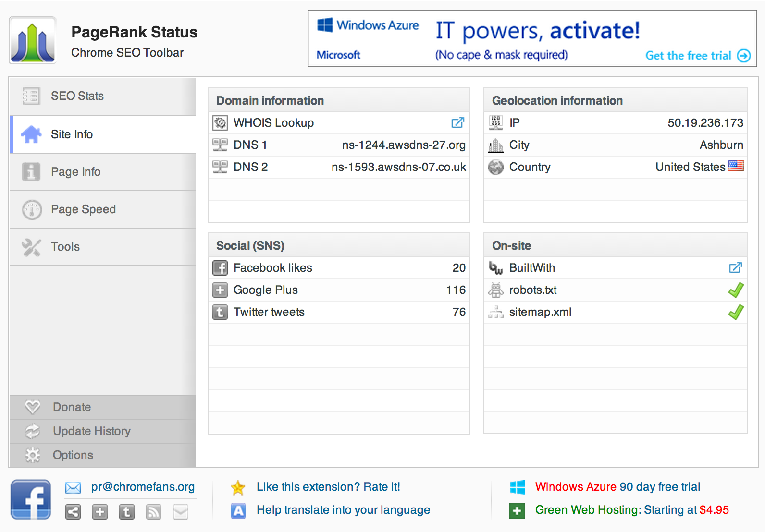The image size is (765, 532).
Task: Click the Donate heart icon
Action: point(32,407)
